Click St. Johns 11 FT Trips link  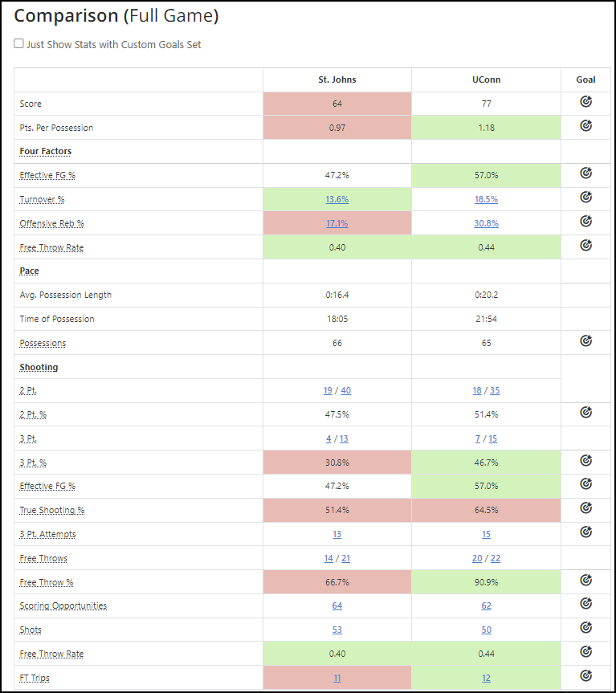(337, 678)
